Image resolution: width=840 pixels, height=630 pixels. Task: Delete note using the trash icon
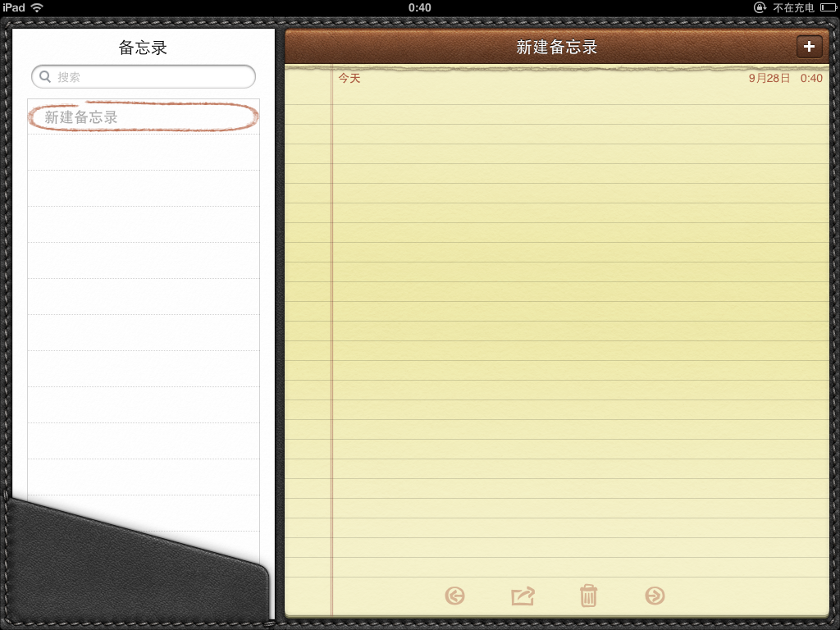(588, 596)
